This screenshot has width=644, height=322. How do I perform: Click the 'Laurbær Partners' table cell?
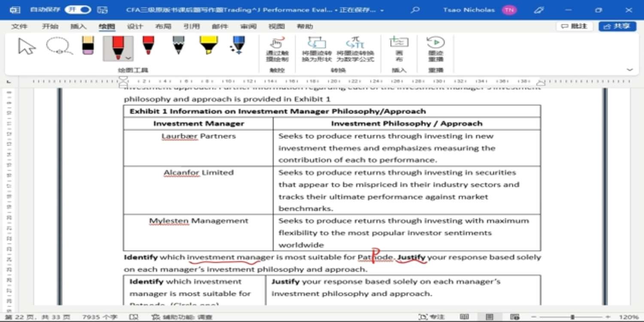[x=198, y=148]
